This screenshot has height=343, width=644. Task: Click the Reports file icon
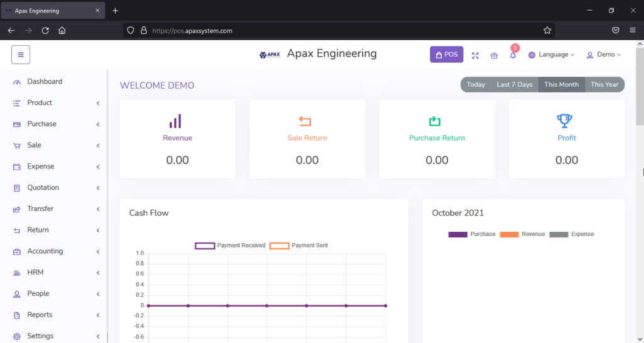click(17, 315)
